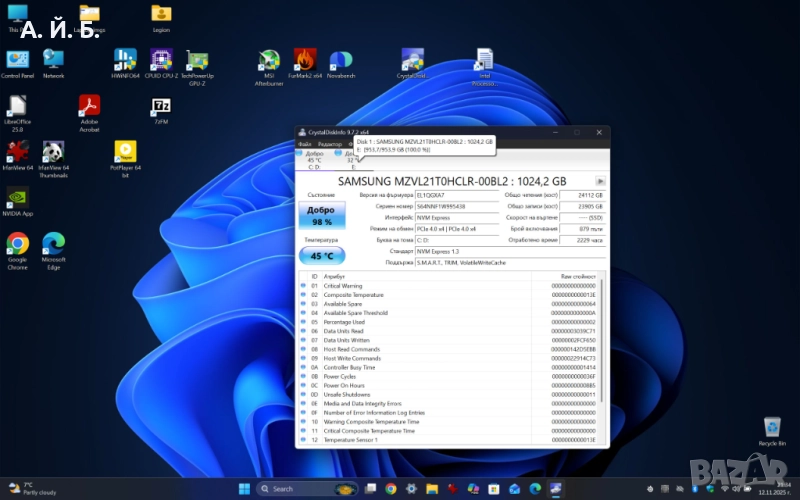800x500 pixels.
Task: Launch TechPowerUp GPU-Z shortcut
Action: coord(197,59)
